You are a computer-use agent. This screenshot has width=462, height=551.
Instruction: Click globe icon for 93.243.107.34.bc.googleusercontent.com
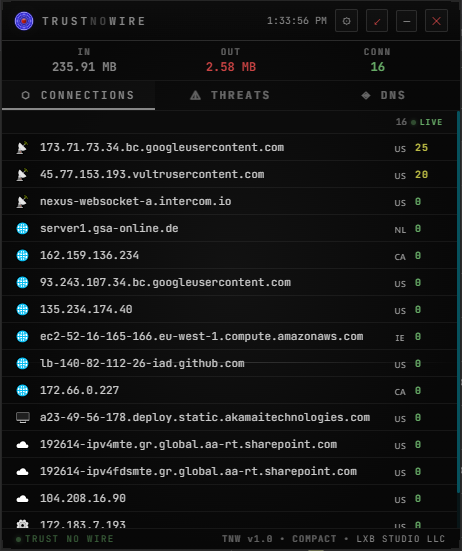click(x=22, y=283)
